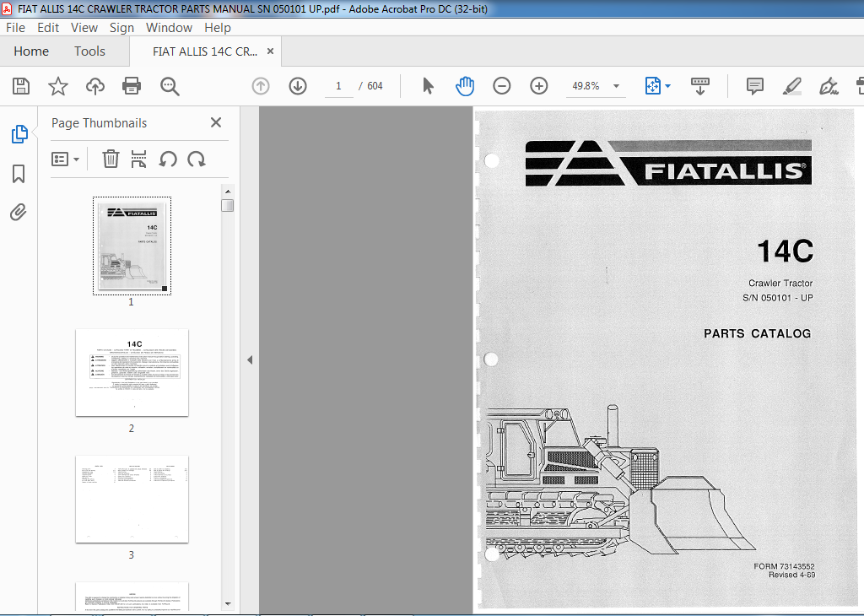This screenshot has width=864, height=616.
Task: Open the Page Thumbnails sidebar icon
Action: pos(19,134)
